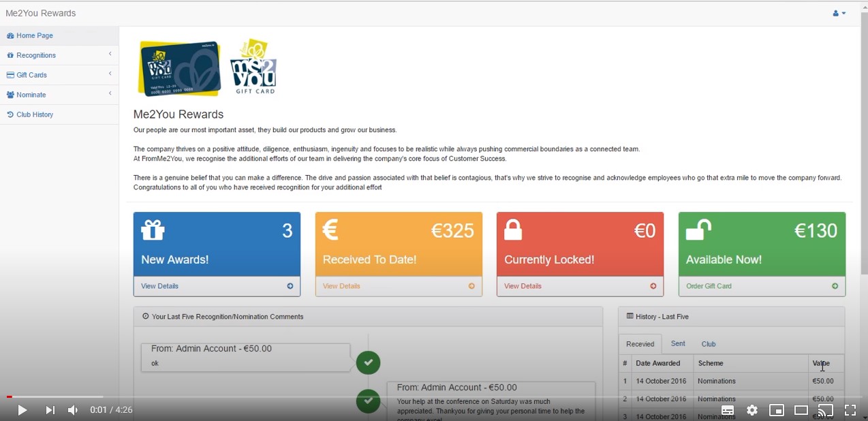Click the padlock icon on Currently Locked card
Screen dimensions: 868x421
click(x=513, y=230)
